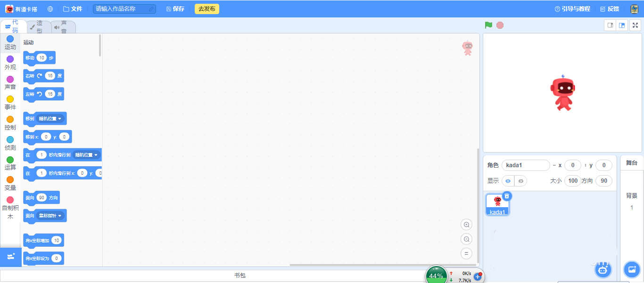Select the kada1 sprite thumbnail

[x=497, y=204]
